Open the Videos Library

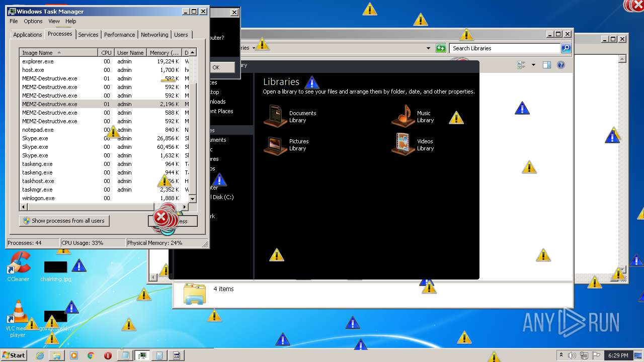point(413,145)
